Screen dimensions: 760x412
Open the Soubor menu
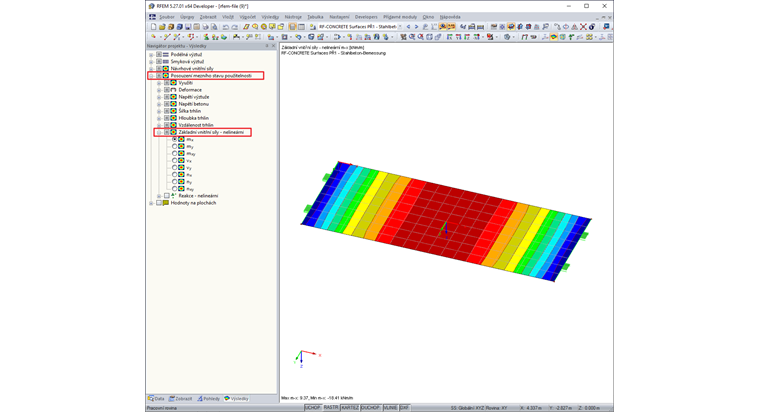[x=167, y=17]
